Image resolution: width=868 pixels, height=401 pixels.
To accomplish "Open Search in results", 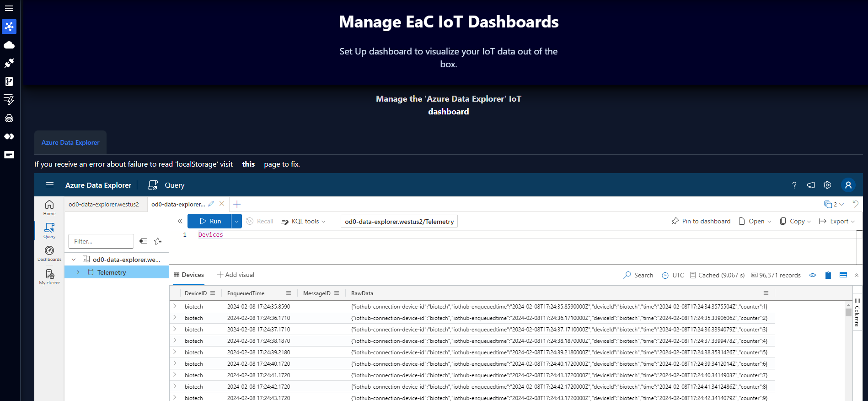I will (x=638, y=275).
